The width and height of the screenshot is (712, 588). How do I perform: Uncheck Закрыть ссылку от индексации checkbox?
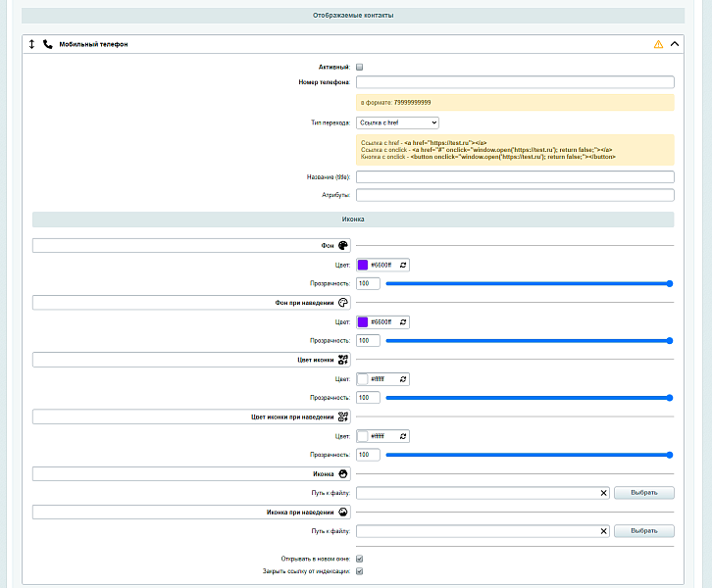click(360, 570)
